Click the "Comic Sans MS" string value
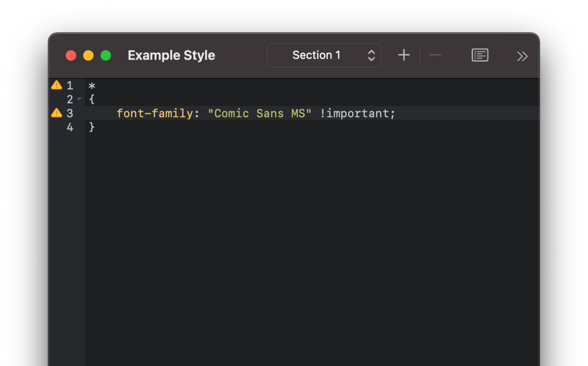Screen dimensions: 588x366 pyautogui.click(x=259, y=113)
